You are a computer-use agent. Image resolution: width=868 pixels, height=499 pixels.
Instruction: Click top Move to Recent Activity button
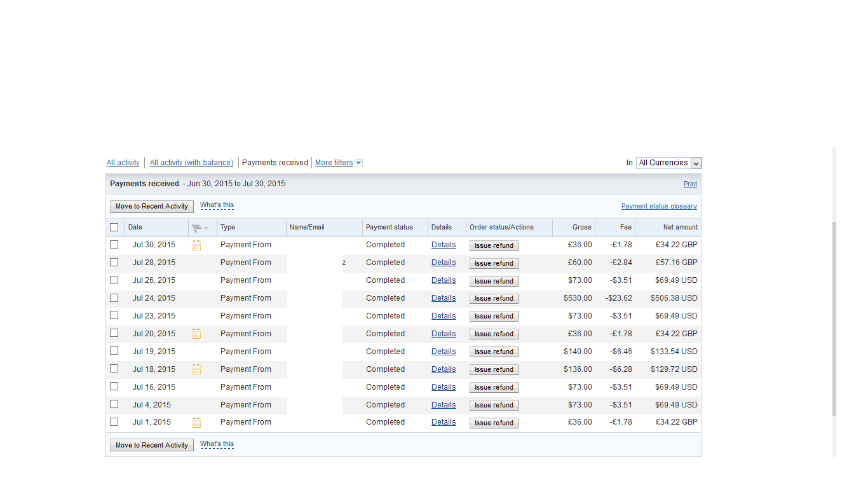coord(152,207)
